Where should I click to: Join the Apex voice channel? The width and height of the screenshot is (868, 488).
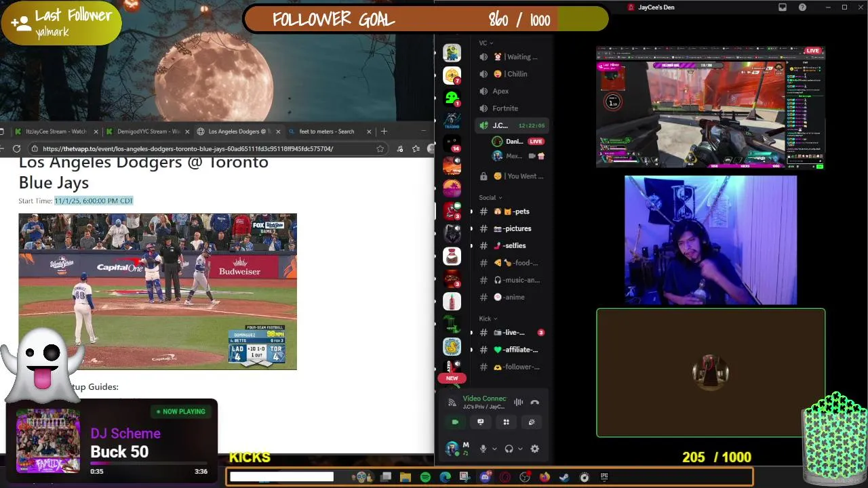pyautogui.click(x=510, y=91)
